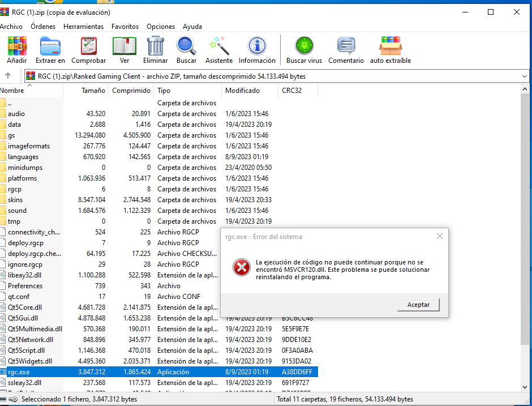Select the Qt5Network.dll file name
The width and height of the screenshot is (532, 406).
pos(31,339)
